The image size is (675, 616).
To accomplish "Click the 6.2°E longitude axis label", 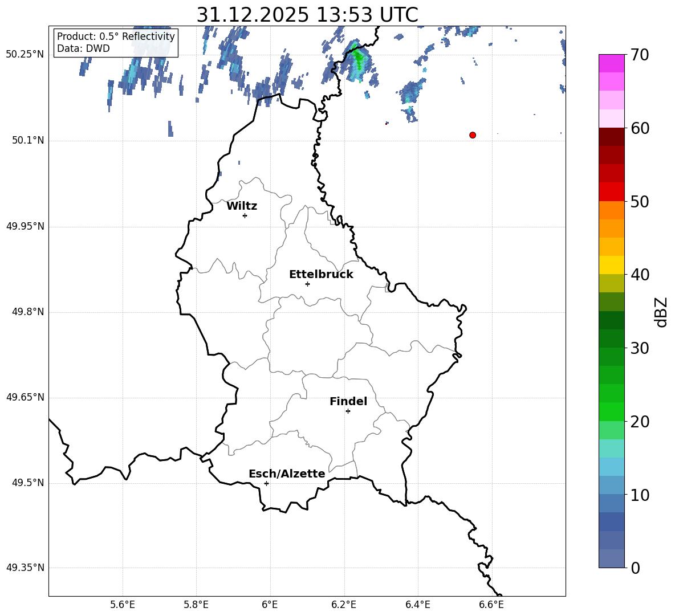I will [x=344, y=605].
